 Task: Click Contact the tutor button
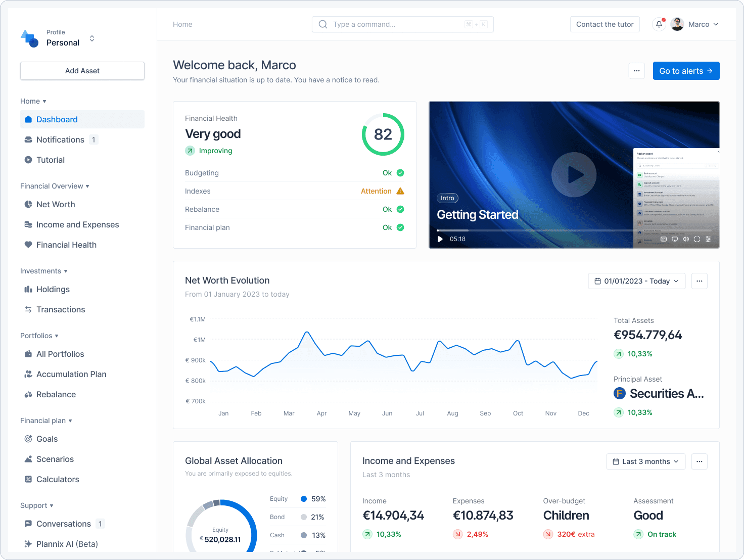[605, 24]
